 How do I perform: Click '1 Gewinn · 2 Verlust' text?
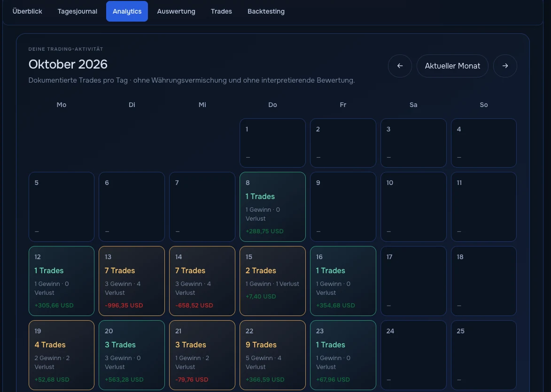point(192,362)
